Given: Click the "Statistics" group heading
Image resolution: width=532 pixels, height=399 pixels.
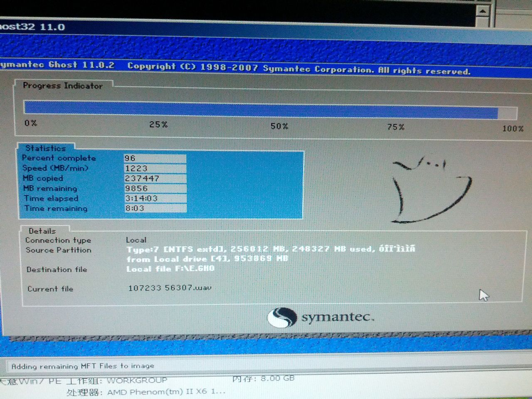Looking at the screenshot, I should [46, 148].
